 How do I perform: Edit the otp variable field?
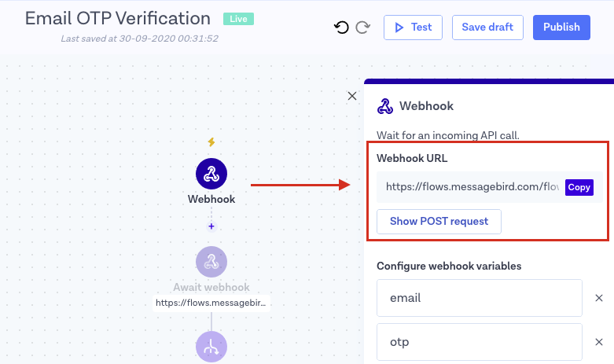[x=479, y=342]
